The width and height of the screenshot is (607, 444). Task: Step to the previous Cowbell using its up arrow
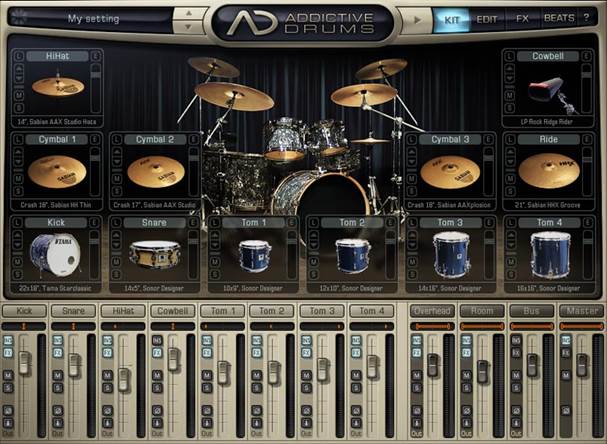510,68
